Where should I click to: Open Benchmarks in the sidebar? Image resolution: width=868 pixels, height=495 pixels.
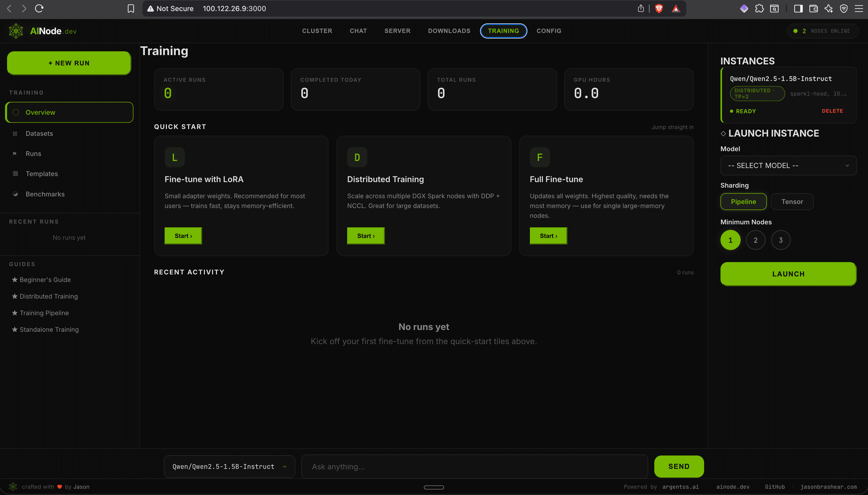(69, 194)
